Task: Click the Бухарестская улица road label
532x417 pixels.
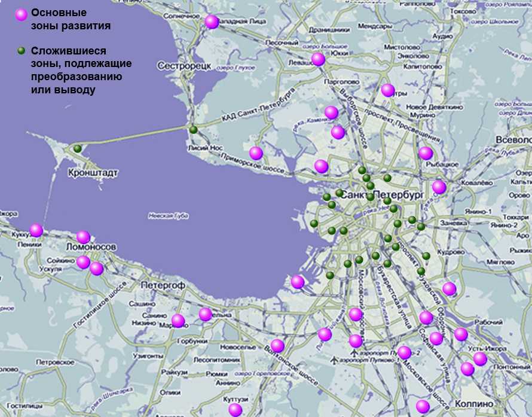Action: (x=394, y=297)
